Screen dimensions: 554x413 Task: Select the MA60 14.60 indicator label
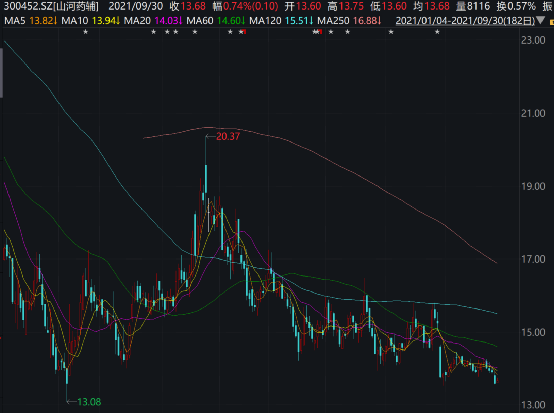[216, 21]
